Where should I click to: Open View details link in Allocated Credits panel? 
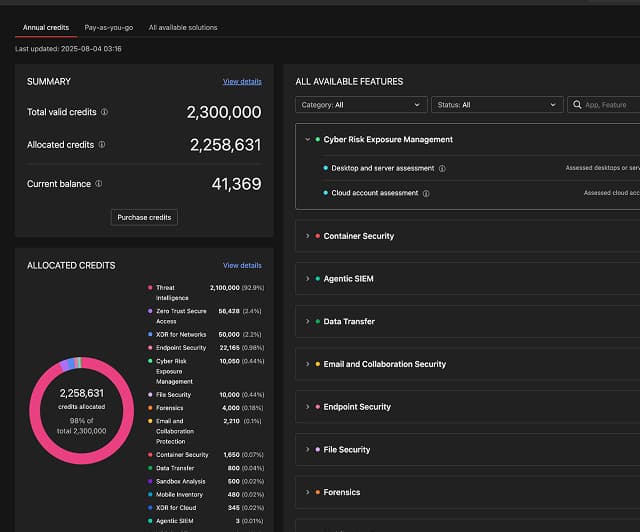pos(242,265)
